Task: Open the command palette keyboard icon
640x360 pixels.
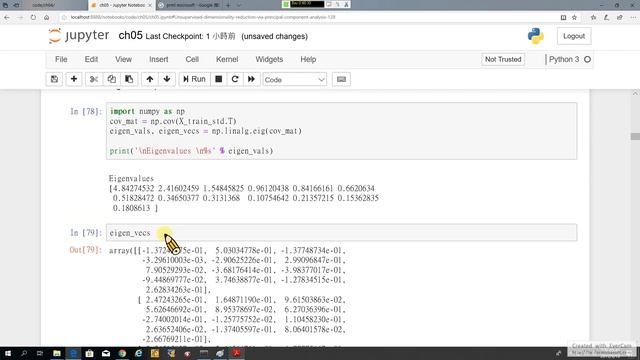Action: (342, 79)
